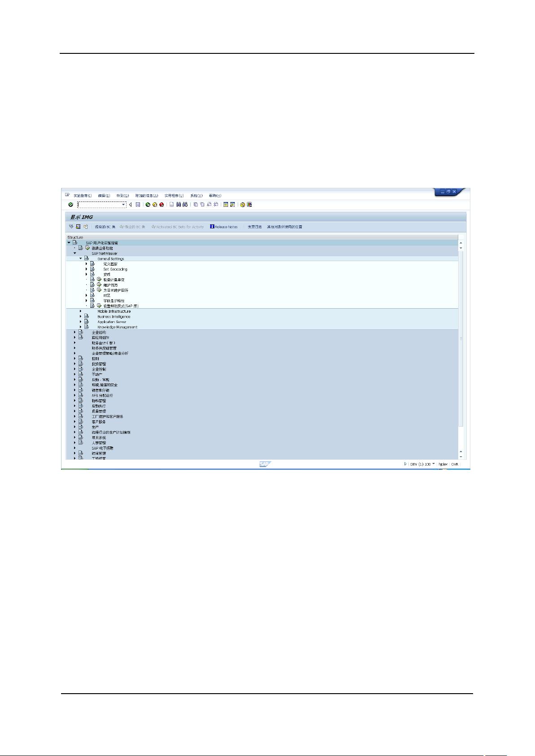The image size is (535, 756).
Task: Click the Find Next binoculars icon
Action: point(184,205)
